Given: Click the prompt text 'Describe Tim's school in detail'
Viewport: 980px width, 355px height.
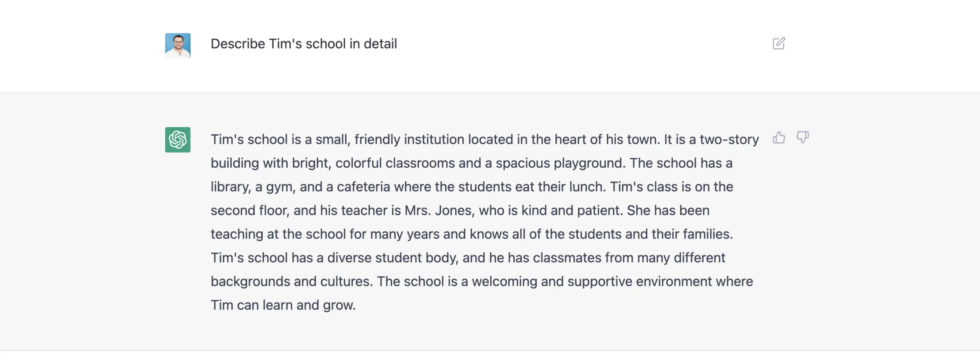Looking at the screenshot, I should pyautogui.click(x=303, y=43).
